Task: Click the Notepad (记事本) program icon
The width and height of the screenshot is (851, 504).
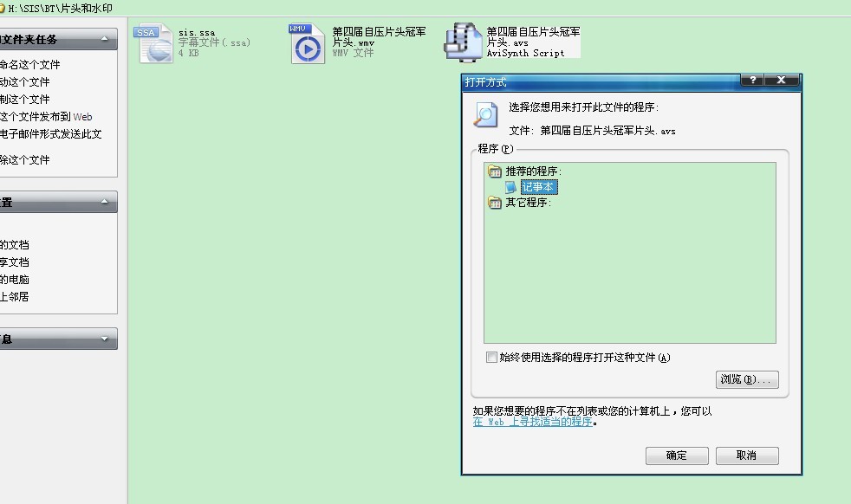Action: [x=510, y=187]
